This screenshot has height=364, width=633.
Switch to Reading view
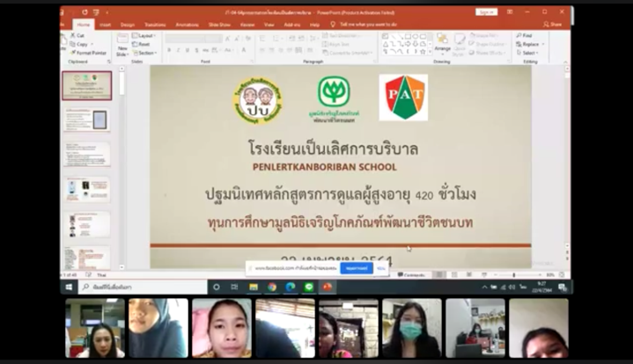click(469, 275)
